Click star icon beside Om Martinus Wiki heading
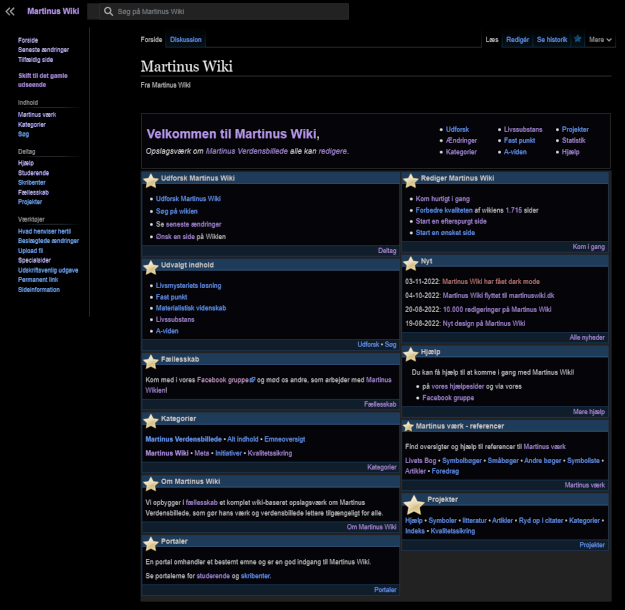The width and height of the screenshot is (625, 610). [x=151, y=484]
